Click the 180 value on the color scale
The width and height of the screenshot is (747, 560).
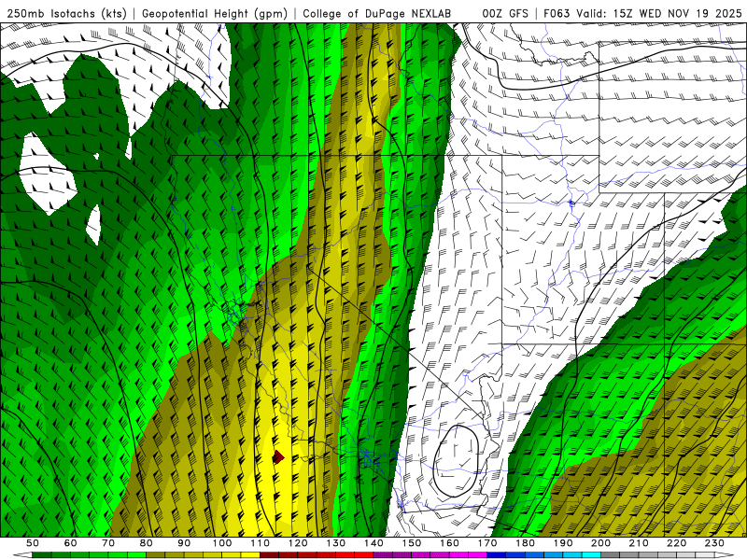pyautogui.click(x=525, y=543)
